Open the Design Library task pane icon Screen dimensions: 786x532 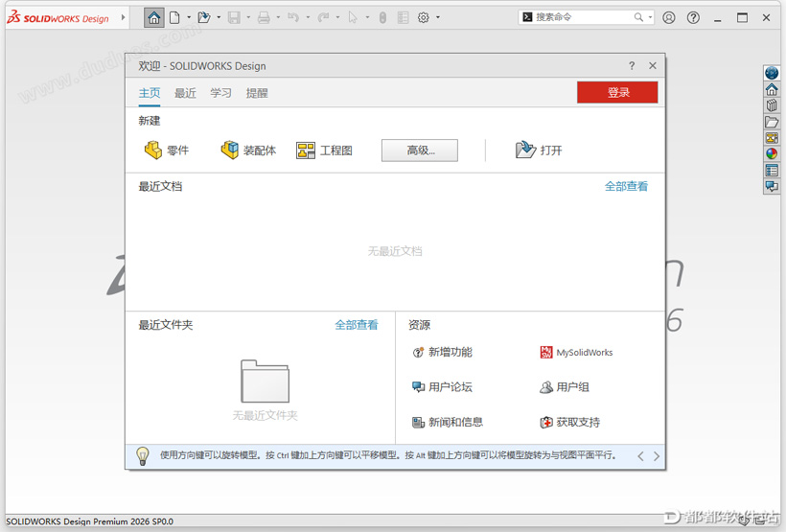click(772, 105)
